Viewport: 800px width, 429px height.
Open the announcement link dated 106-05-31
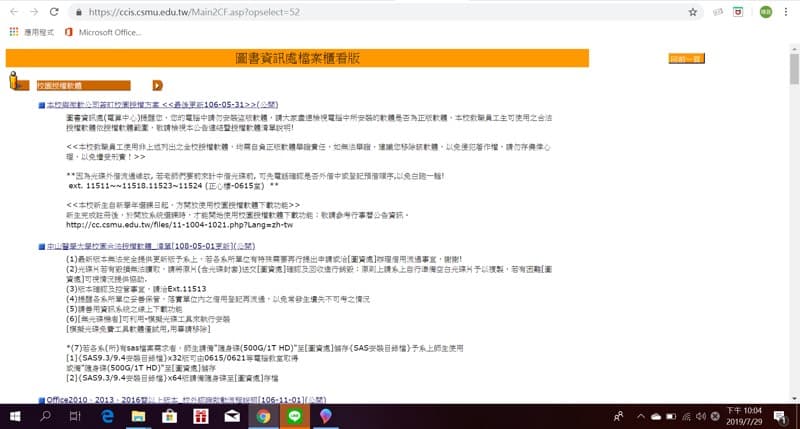(x=162, y=105)
